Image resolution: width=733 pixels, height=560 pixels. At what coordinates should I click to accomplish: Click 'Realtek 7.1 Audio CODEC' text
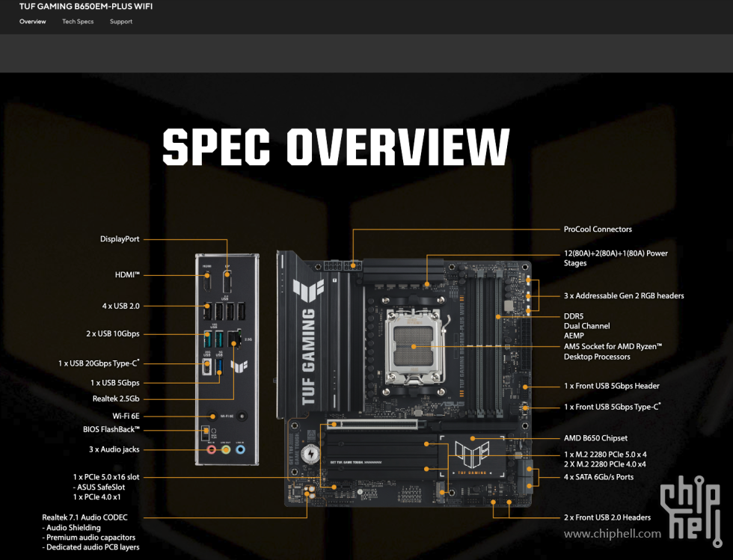[85, 517]
